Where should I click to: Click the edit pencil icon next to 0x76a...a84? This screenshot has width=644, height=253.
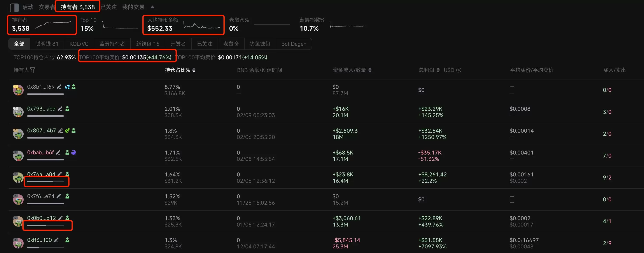(60, 174)
